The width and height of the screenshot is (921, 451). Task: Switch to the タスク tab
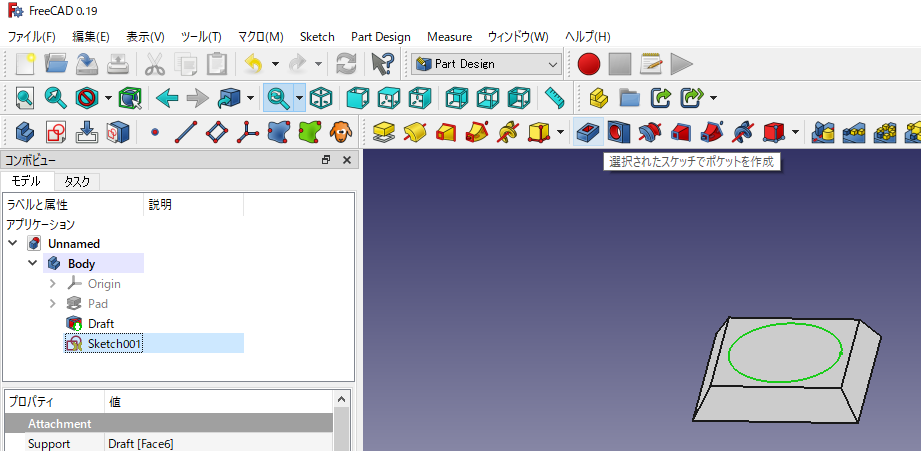[x=77, y=181]
